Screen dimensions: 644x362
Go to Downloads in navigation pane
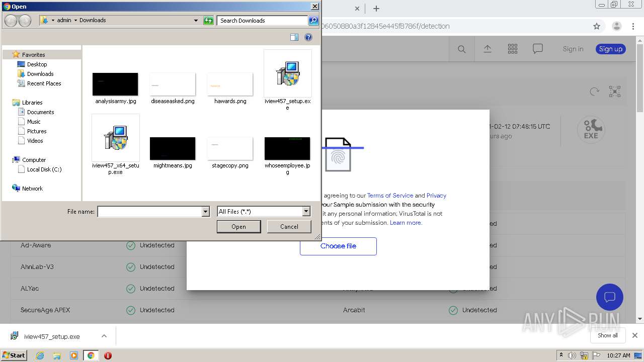(40, 74)
